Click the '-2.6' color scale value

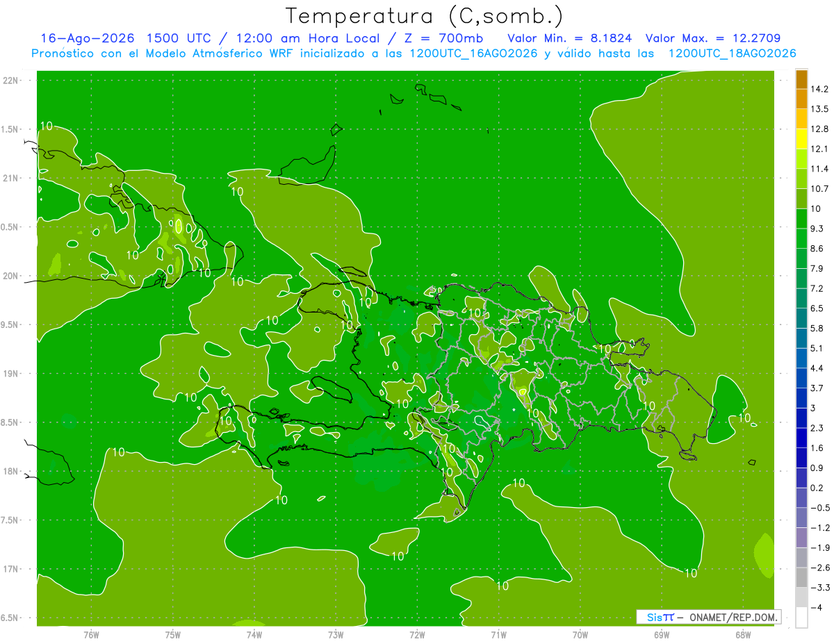tap(820, 568)
